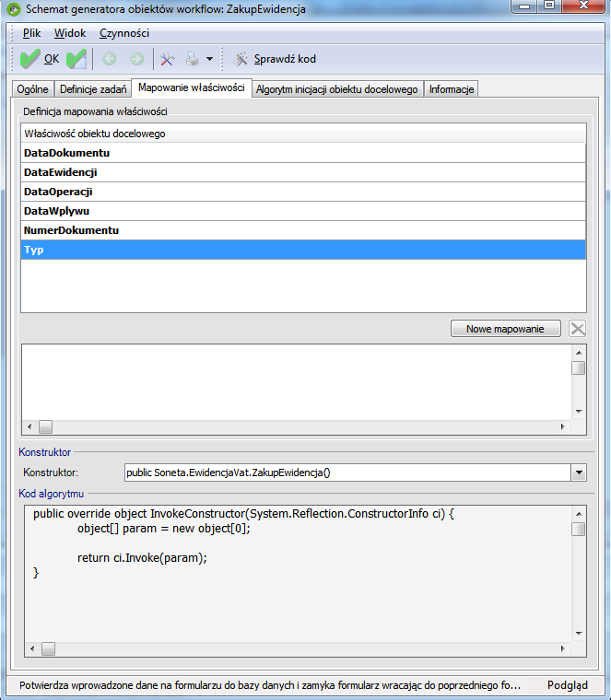Close the Schemat generatora window
The height and width of the screenshot is (700, 611).
(x=583, y=6)
